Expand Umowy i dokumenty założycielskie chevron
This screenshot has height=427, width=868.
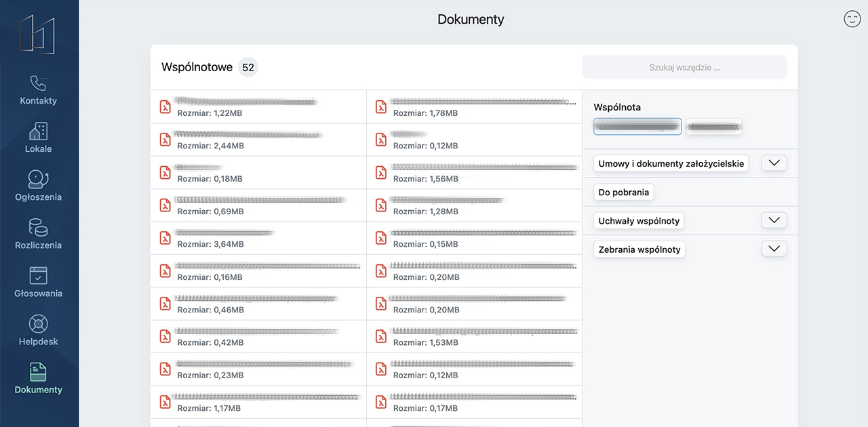click(774, 163)
